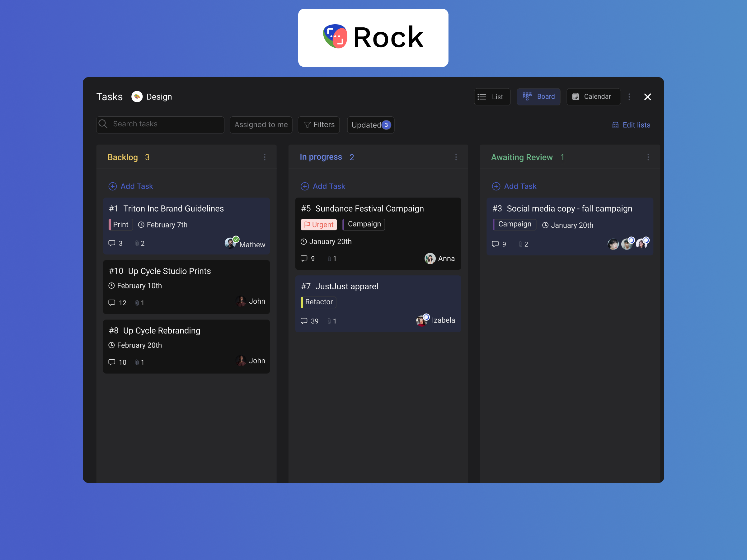Viewport: 747px width, 560px height.
Task: Open the Social media copy task
Action: 570,226
